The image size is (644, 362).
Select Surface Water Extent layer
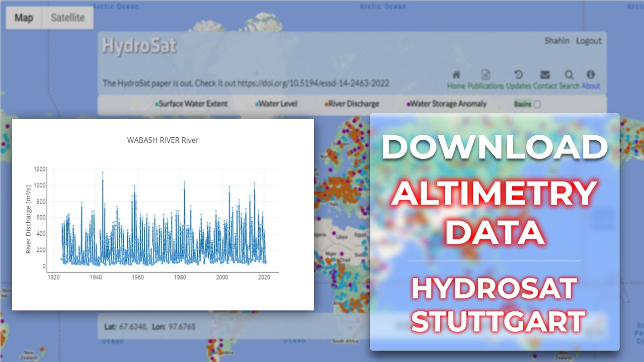192,104
